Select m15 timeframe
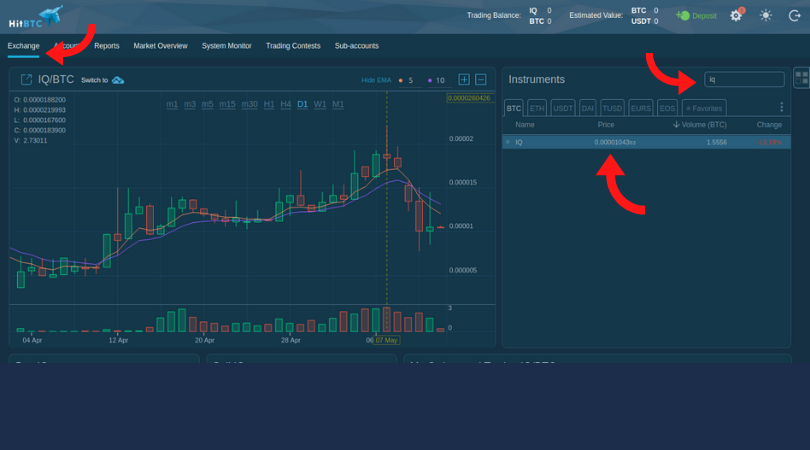This screenshot has width=810, height=450. point(227,104)
